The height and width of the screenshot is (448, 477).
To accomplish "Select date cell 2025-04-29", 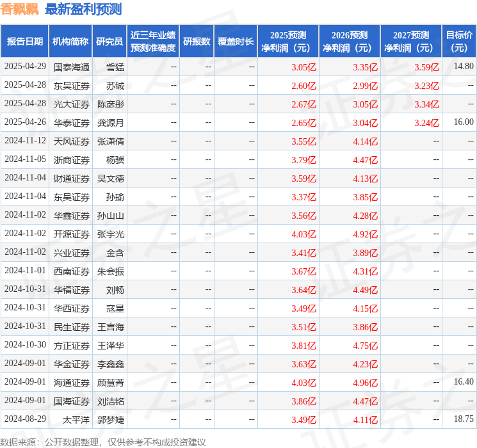I will [x=25, y=67].
